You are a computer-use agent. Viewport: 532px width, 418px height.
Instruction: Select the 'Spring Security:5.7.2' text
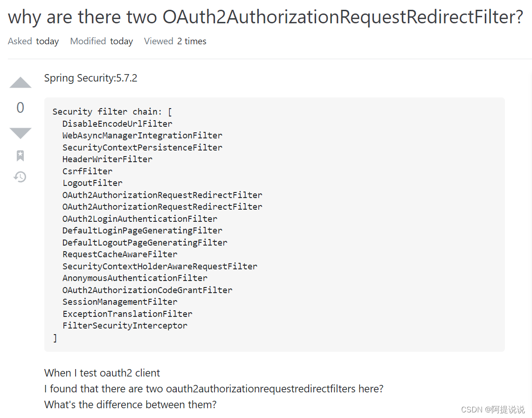[x=90, y=78]
